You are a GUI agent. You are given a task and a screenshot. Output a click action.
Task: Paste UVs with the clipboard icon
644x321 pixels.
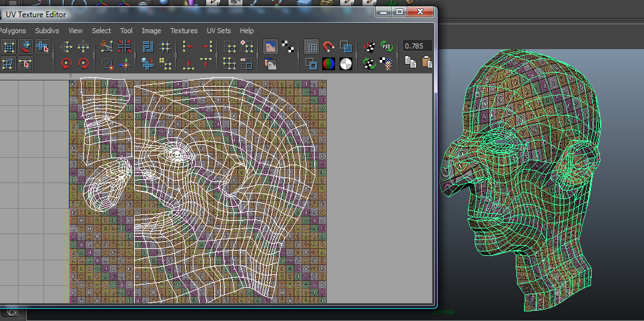coord(427,63)
